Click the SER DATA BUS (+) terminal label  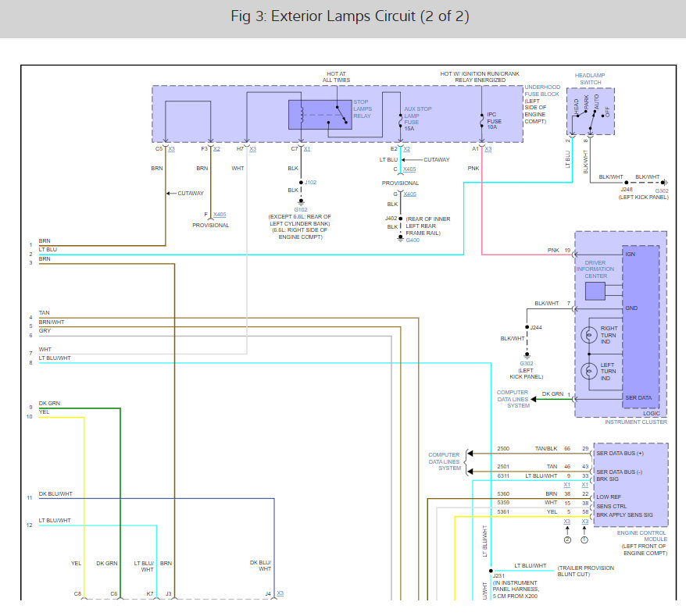(620, 454)
